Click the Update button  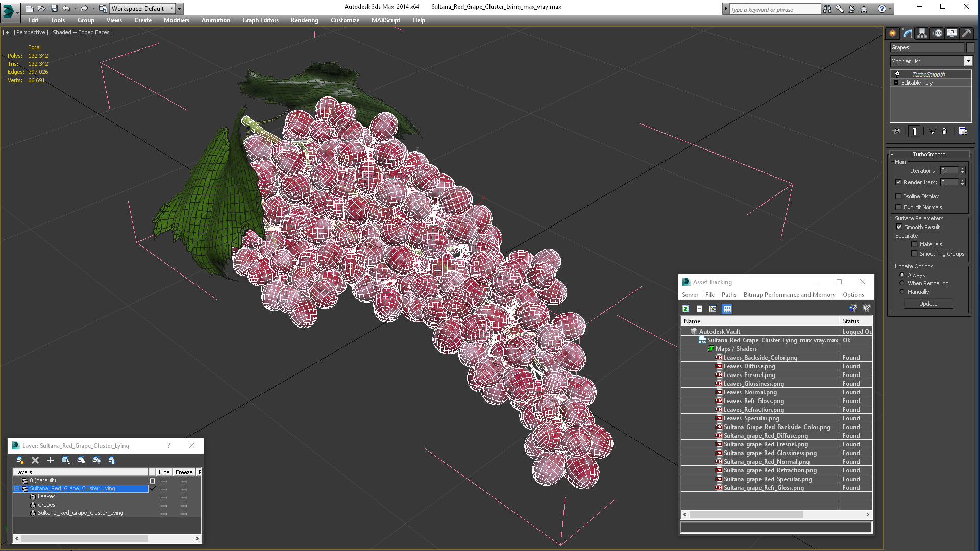[x=928, y=304]
